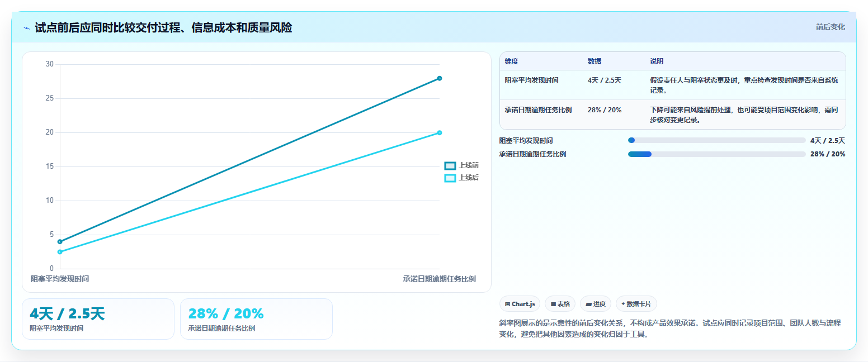
Task: Click the 28% / 20% data card
Action: (256, 319)
